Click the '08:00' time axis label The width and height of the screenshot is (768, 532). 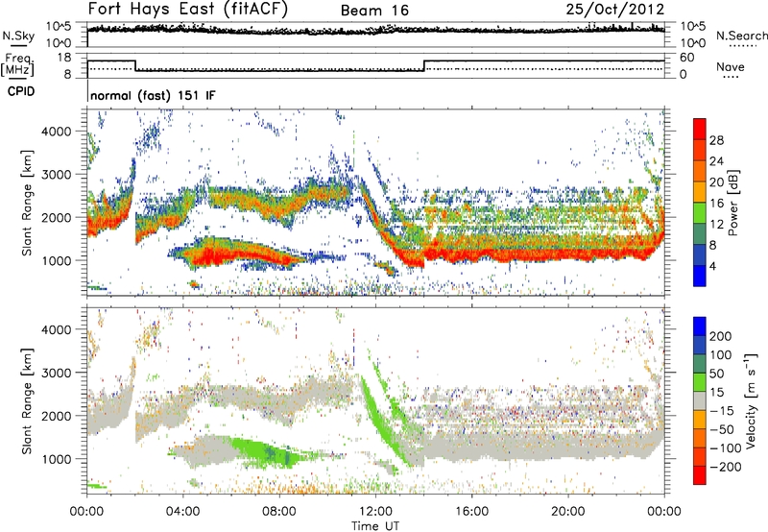[x=279, y=512]
